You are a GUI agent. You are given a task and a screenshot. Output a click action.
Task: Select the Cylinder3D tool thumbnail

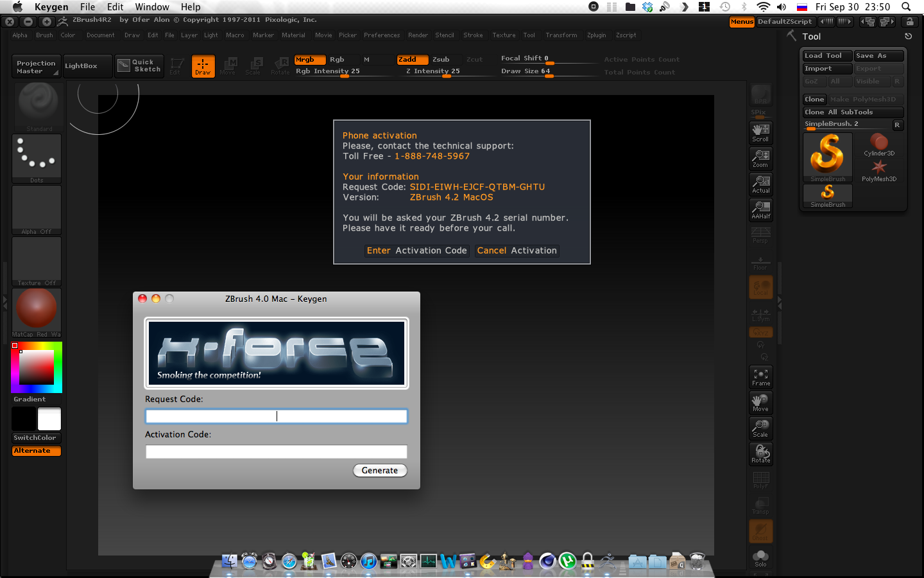[x=878, y=143]
